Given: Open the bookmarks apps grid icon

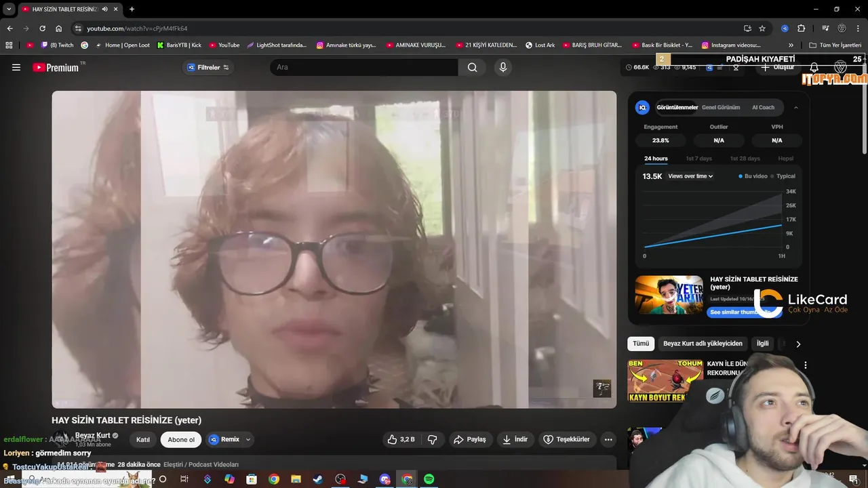Looking at the screenshot, I should click(x=9, y=45).
